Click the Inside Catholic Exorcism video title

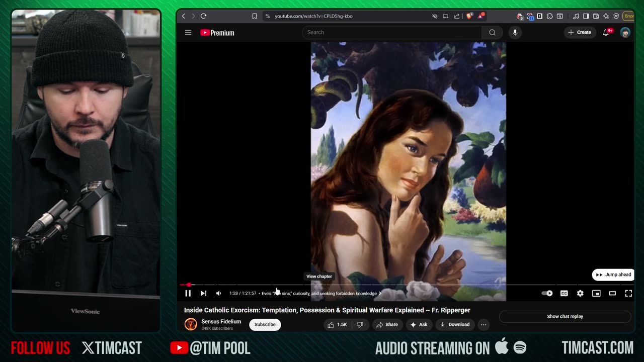pos(327,310)
